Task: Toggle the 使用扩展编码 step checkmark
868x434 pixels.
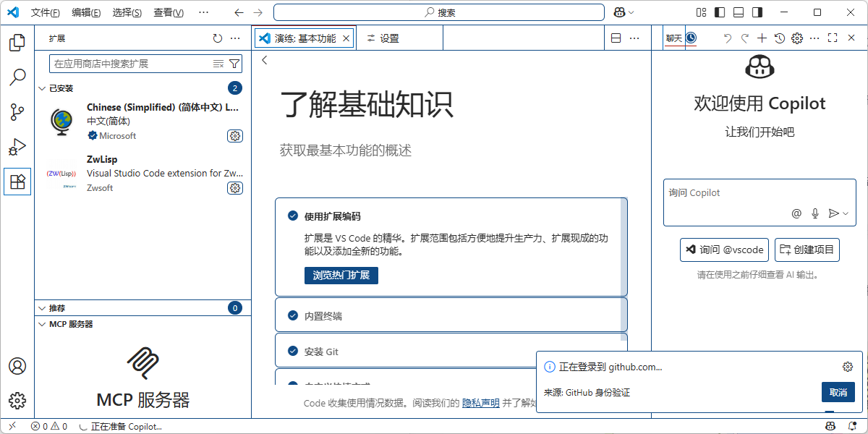Action: coord(293,216)
